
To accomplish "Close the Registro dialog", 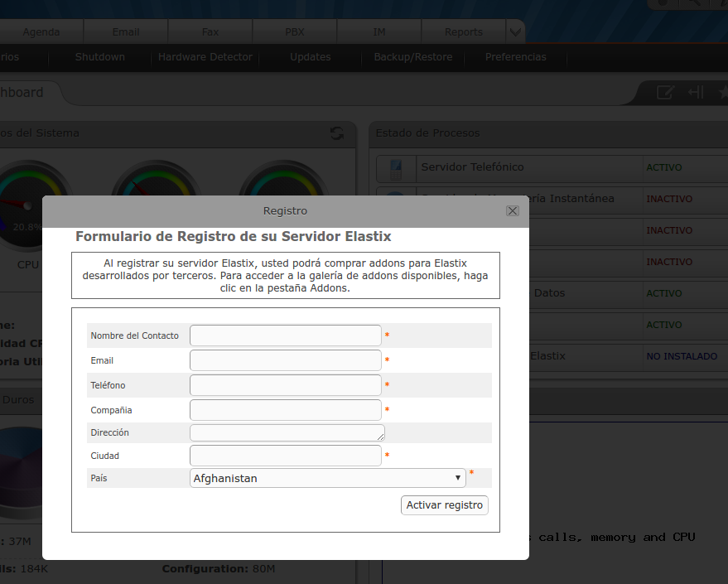I will 512,211.
